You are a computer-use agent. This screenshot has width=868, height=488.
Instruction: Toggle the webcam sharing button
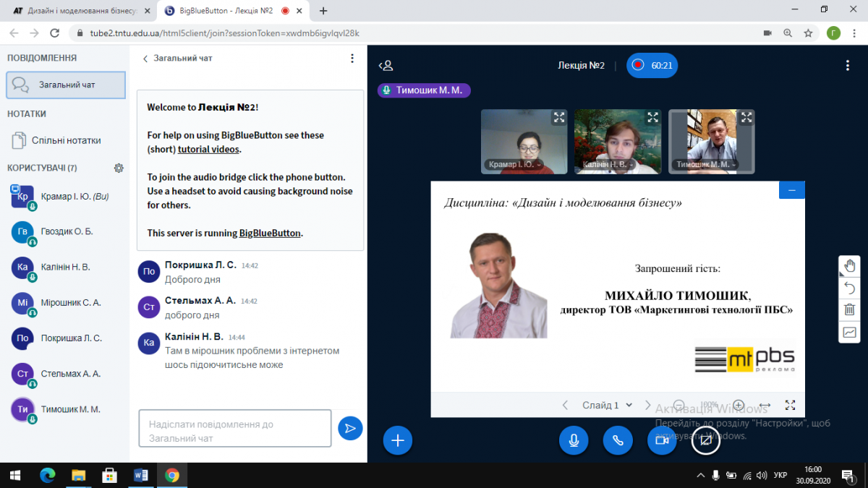pos(661,440)
